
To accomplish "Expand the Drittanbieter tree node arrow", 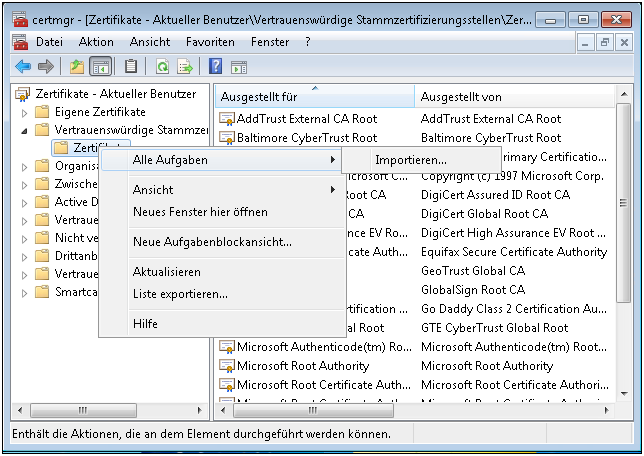I will [25, 257].
